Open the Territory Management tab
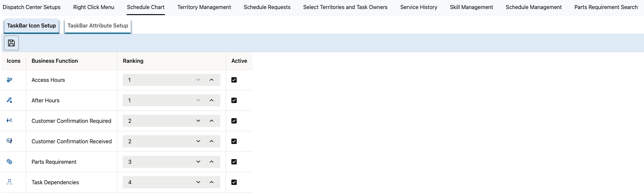Viewport: 644px width, 194px height. (204, 7)
